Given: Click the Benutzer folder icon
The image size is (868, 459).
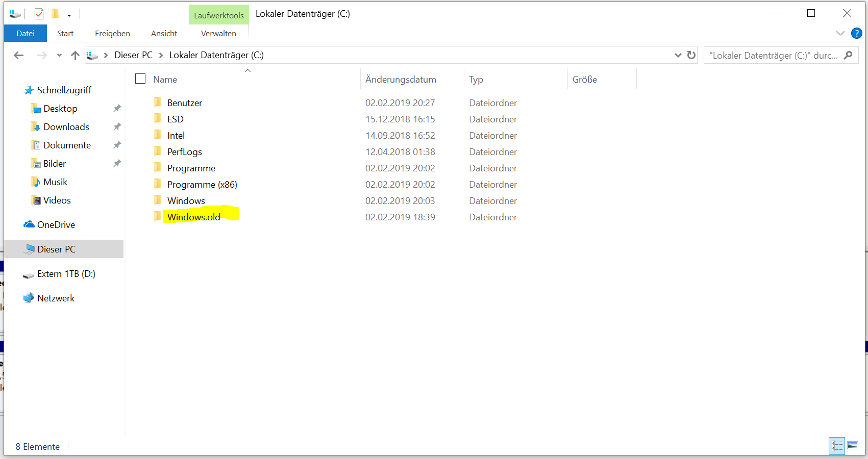Looking at the screenshot, I should coord(158,102).
